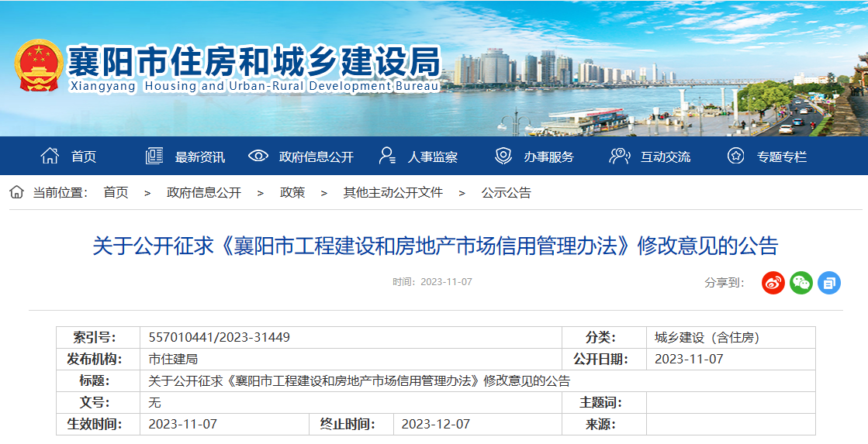Go to 专题专栏 in navigation
Viewport: 868px width, 444px height.
coord(781,157)
